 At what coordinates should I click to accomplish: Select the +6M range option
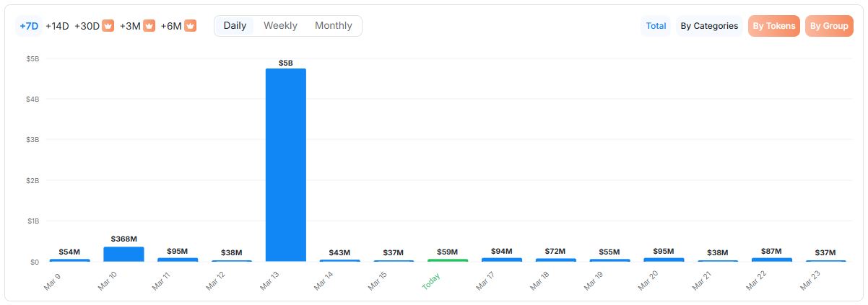pos(171,26)
